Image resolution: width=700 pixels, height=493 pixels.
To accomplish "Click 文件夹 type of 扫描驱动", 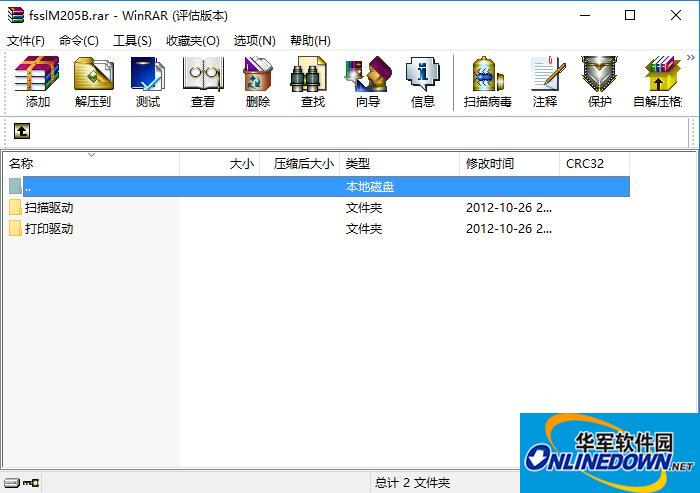I will 364,208.
